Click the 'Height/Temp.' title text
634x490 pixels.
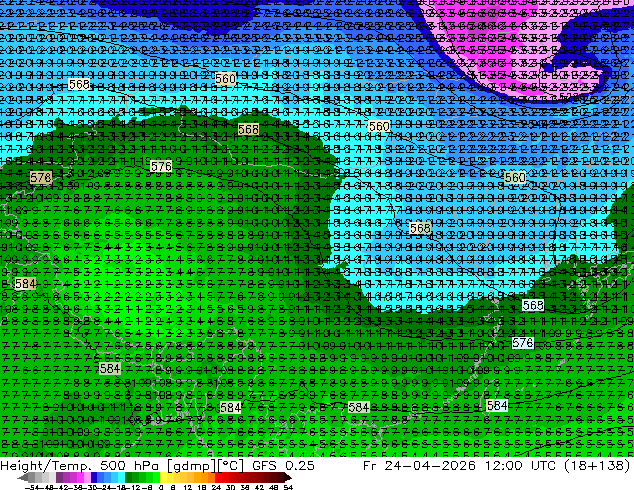point(47,465)
